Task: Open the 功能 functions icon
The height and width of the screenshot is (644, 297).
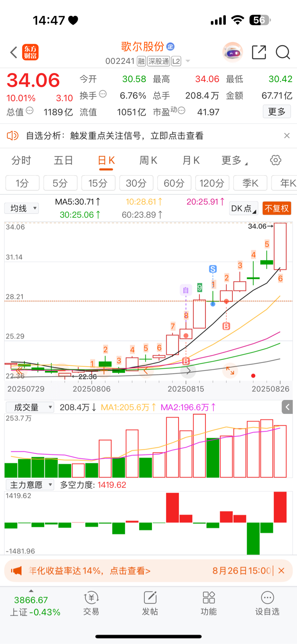Action: pos(209,603)
